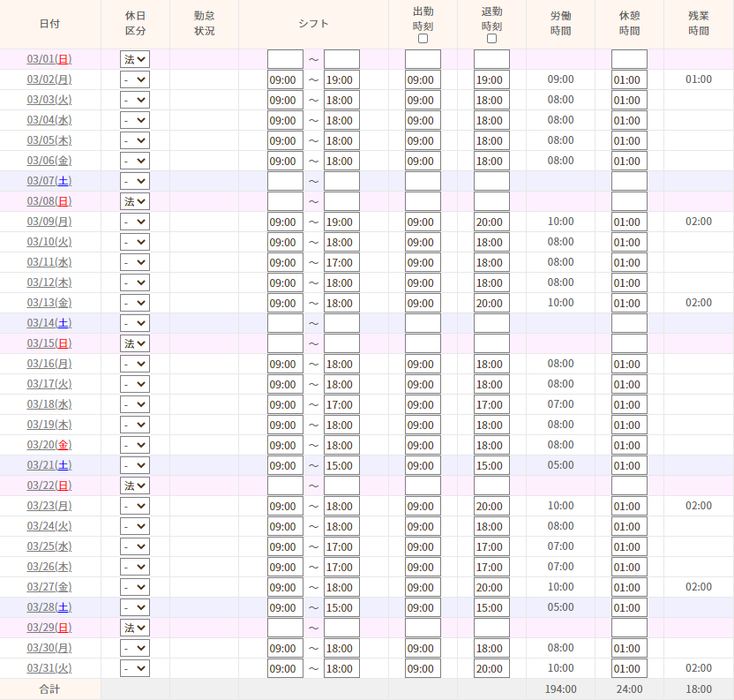
Task: Open the 03/01(日) date link
Action: point(49,59)
